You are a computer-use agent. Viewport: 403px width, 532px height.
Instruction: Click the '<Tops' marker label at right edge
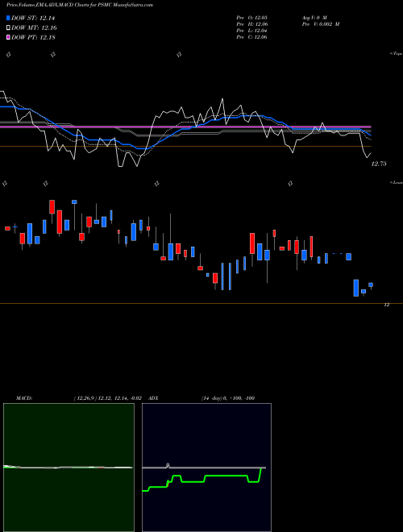tap(397, 54)
